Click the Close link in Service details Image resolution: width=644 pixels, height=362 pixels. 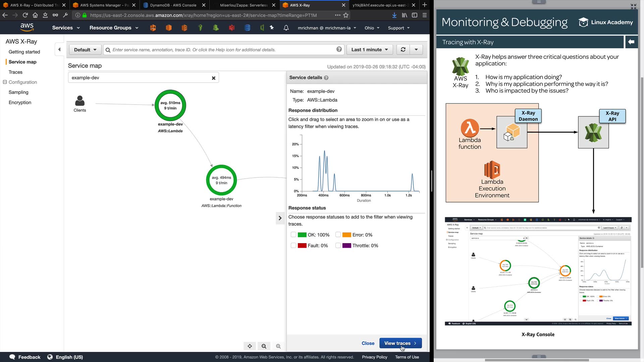pos(368,343)
